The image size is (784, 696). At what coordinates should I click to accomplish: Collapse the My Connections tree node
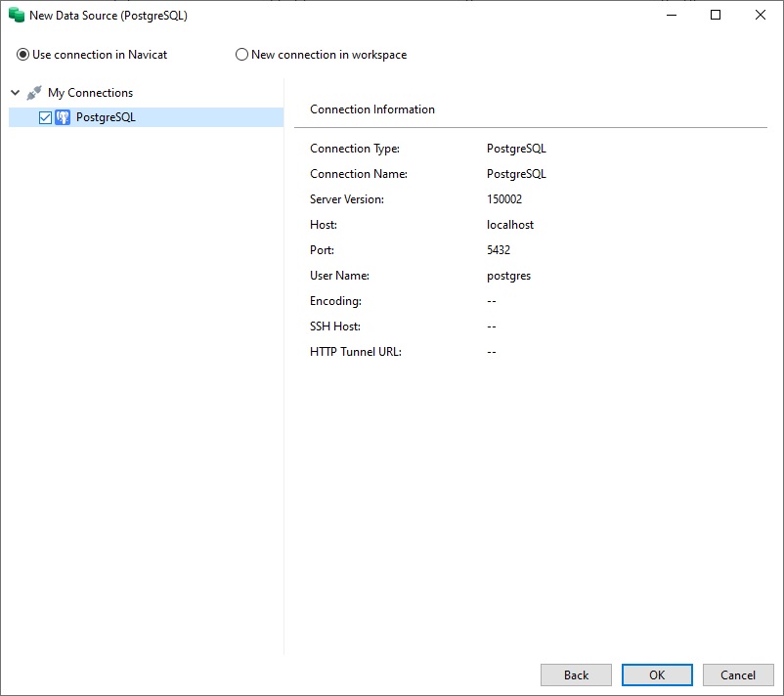[16, 93]
